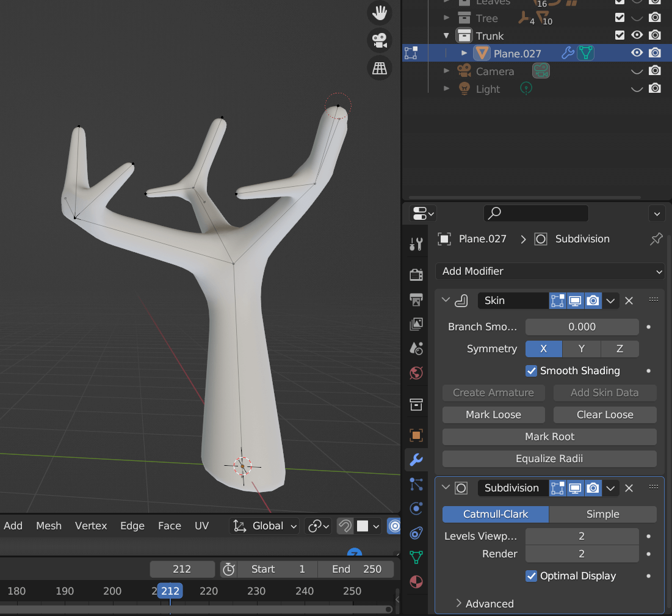Toggle the preview range clock icon
The height and width of the screenshot is (616, 672).
pos(228,569)
